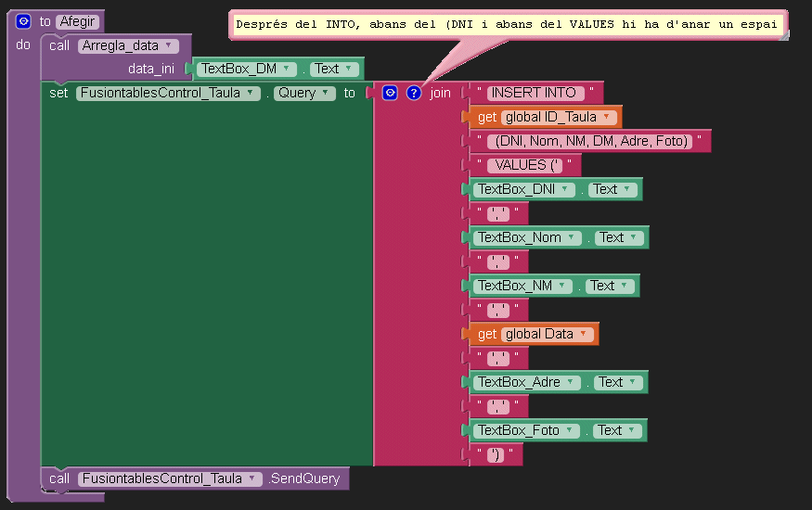The width and height of the screenshot is (812, 510).
Task: Select the call SendQuery block
Action: tap(59, 478)
